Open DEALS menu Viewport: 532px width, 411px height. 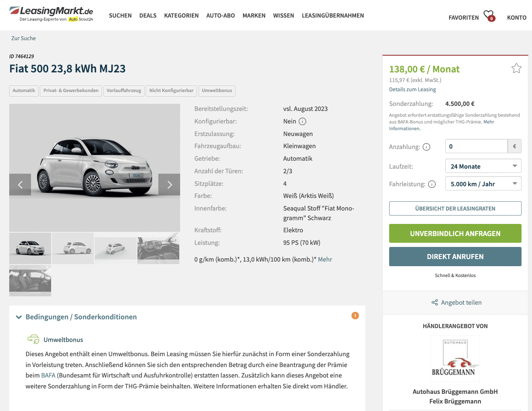click(148, 15)
